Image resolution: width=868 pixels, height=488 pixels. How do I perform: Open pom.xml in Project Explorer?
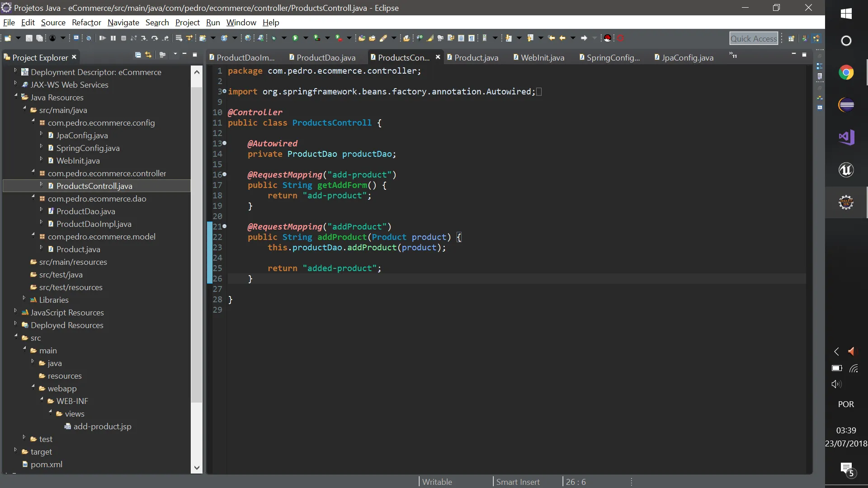[46, 464]
